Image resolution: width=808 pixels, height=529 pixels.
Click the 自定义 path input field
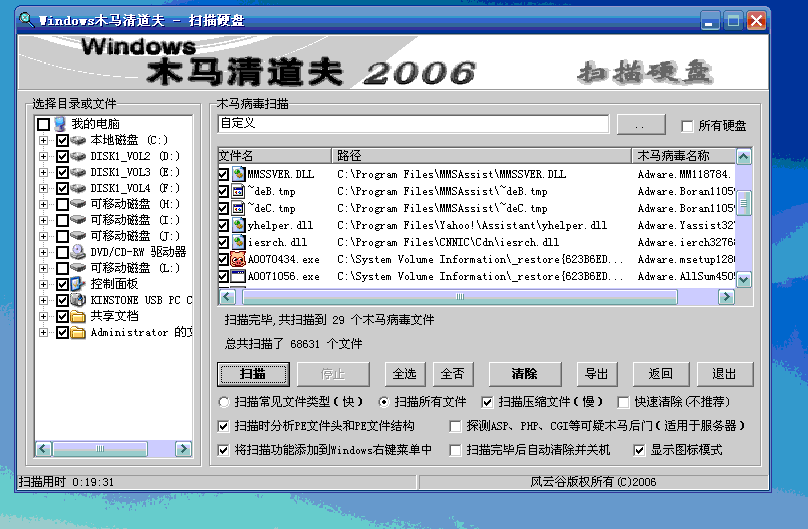point(413,124)
